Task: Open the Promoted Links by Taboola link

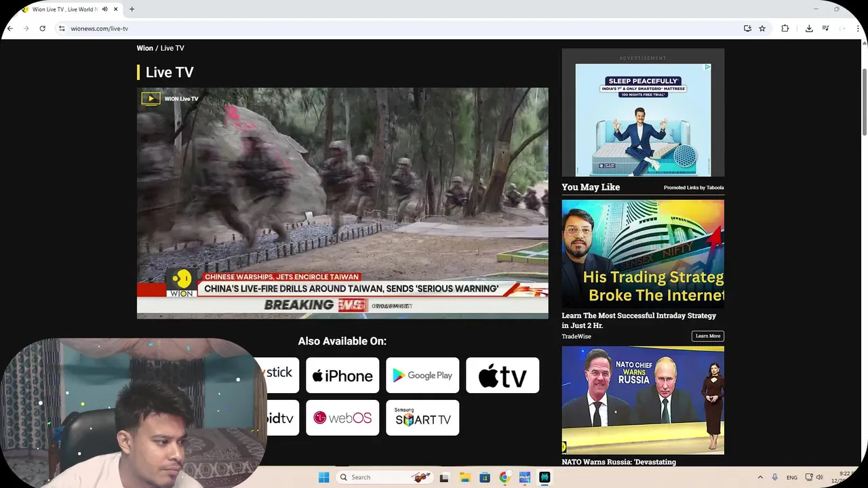Action: point(694,188)
